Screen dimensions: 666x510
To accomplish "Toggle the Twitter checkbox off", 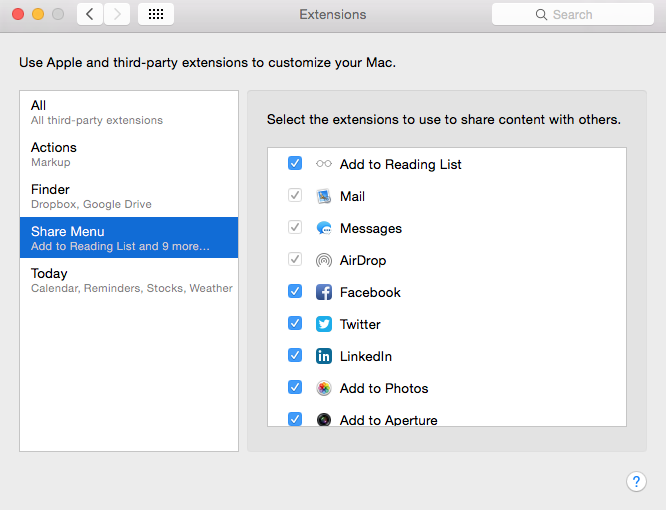I will [x=295, y=324].
